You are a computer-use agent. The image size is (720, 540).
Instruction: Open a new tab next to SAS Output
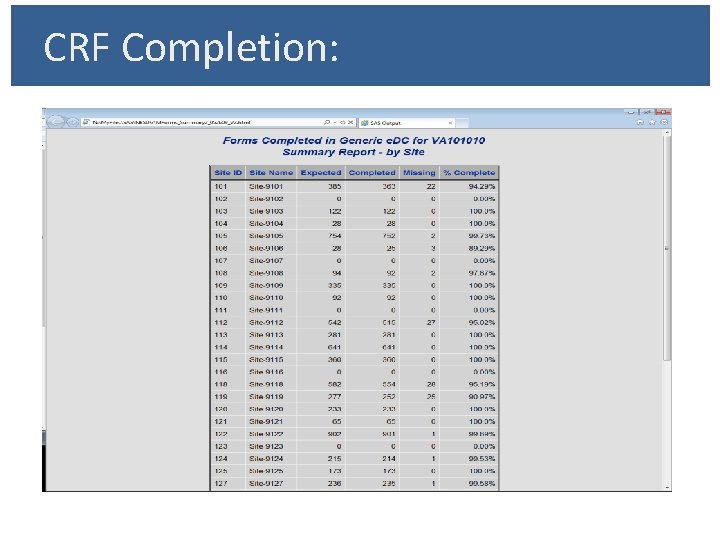[462, 123]
